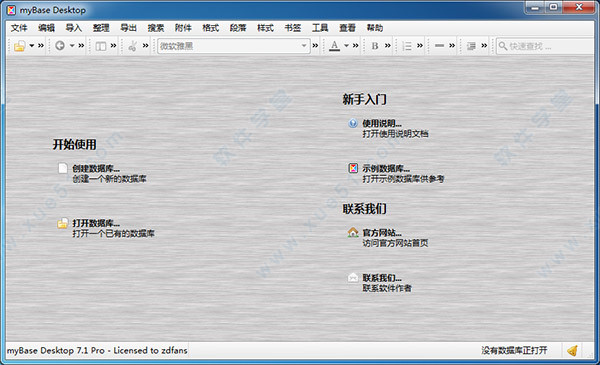Screen dimensions: 600x365
Task: Click myBase logo icon beside 示例数据库
Action: click(353, 168)
